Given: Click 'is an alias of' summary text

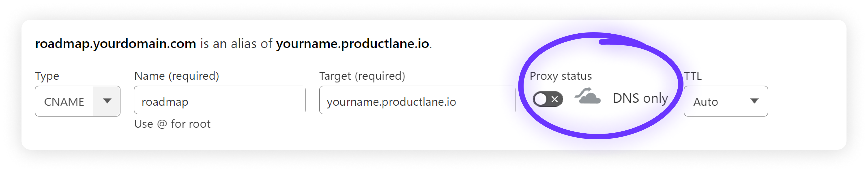Looking at the screenshot, I should point(236,44).
